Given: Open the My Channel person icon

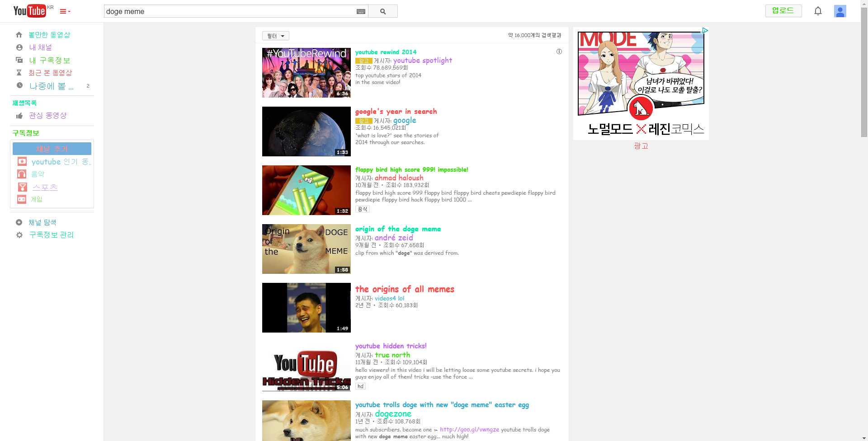Looking at the screenshot, I should pos(19,47).
